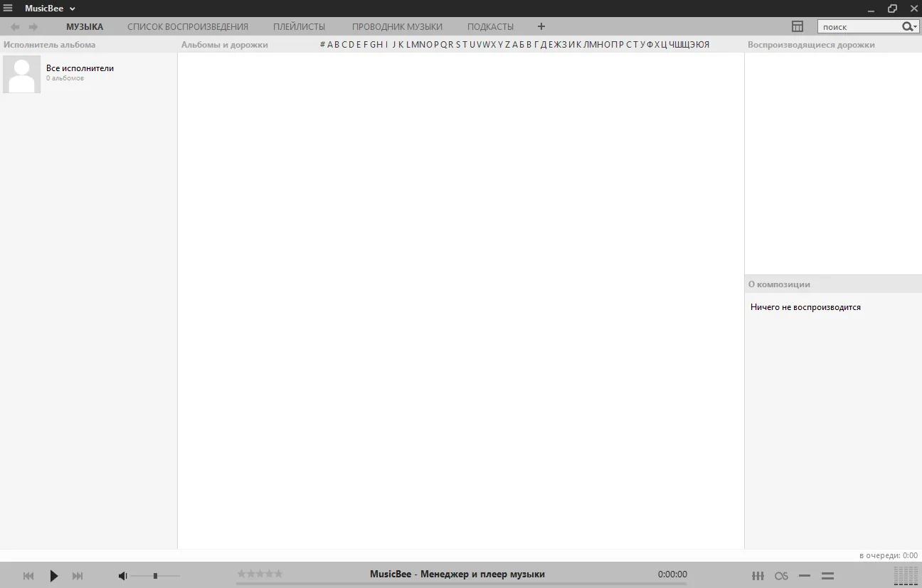Screen dimensions: 922x588
Task: Open the equalizer controls icon
Action: 758,576
